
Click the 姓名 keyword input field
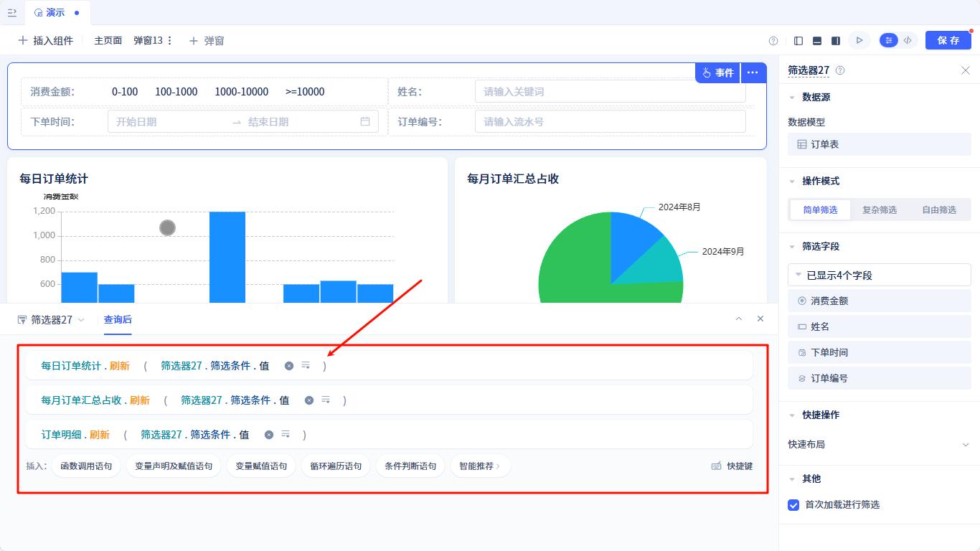(610, 91)
